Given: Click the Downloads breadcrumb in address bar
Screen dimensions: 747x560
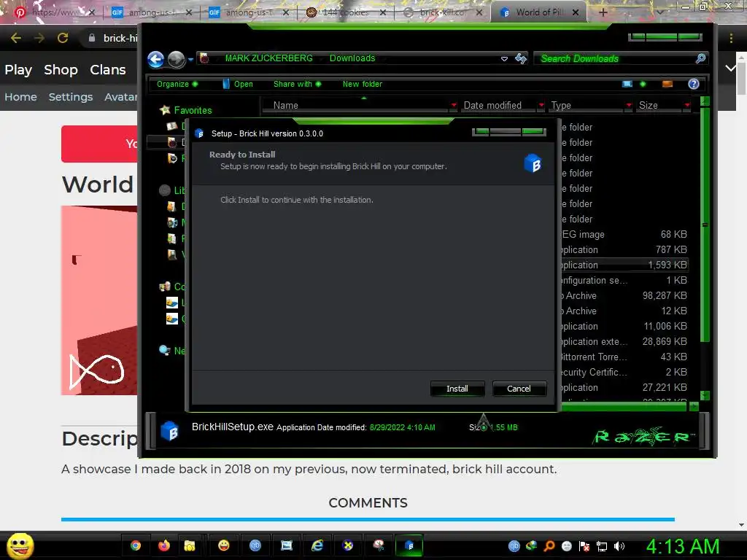Looking at the screenshot, I should click(x=352, y=58).
